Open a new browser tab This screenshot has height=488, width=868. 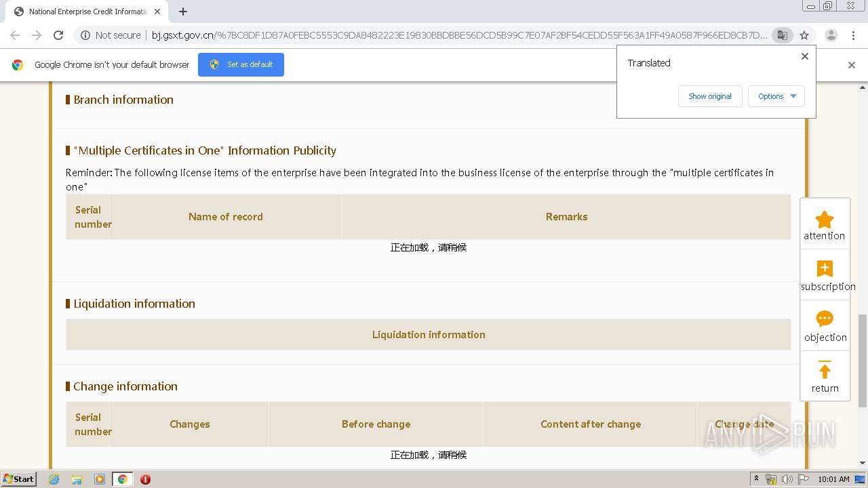pos(183,12)
